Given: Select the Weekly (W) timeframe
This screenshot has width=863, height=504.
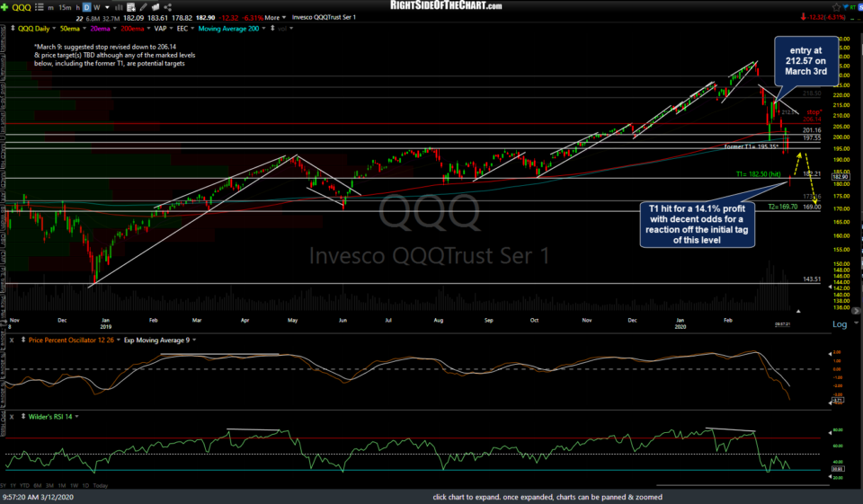Looking at the screenshot, I should tap(97, 7).
